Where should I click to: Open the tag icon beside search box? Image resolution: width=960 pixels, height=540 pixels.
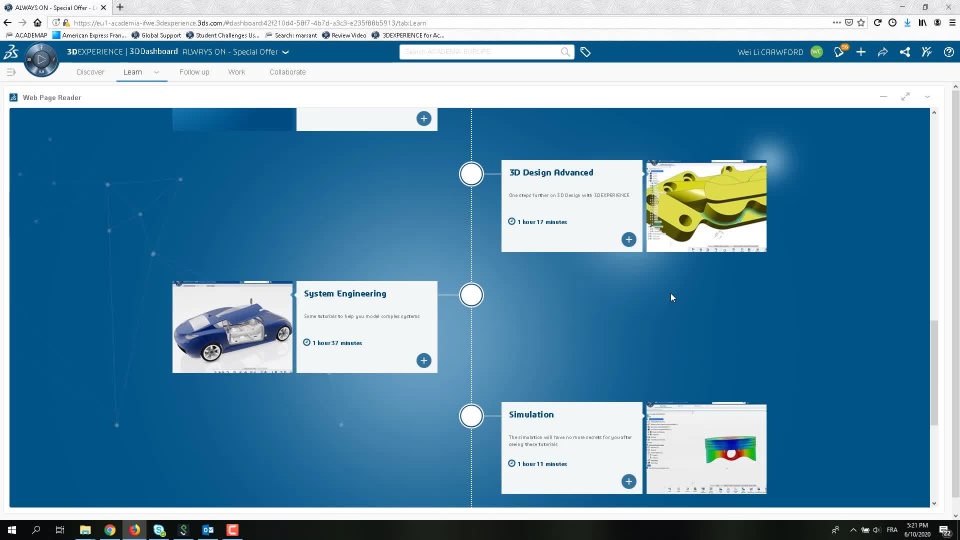(585, 52)
